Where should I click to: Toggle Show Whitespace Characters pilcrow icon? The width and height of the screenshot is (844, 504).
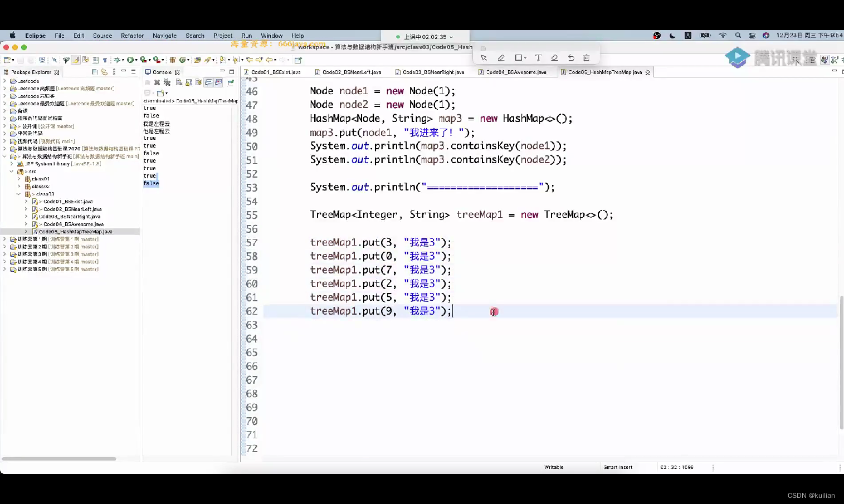tap(105, 60)
